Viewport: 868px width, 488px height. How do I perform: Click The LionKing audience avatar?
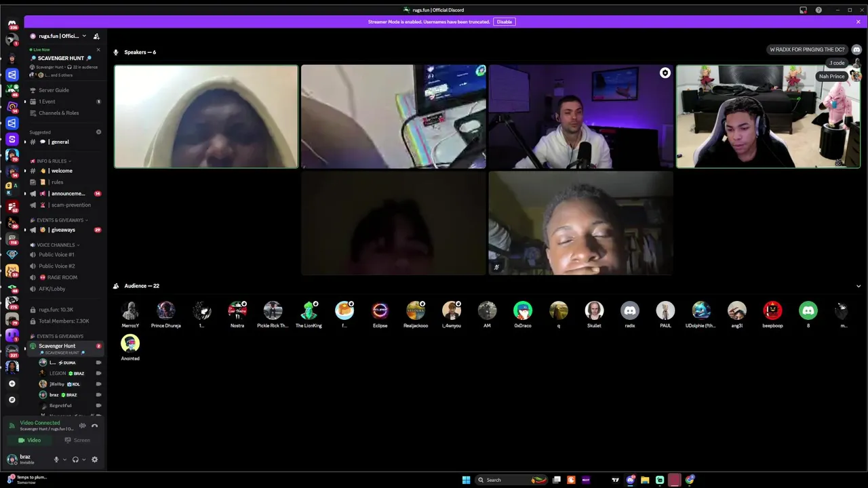[x=309, y=310]
